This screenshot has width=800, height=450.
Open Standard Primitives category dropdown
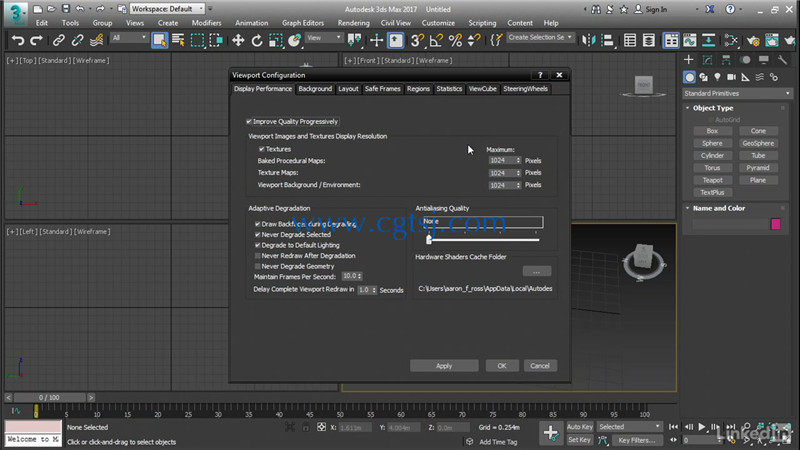[x=737, y=93]
